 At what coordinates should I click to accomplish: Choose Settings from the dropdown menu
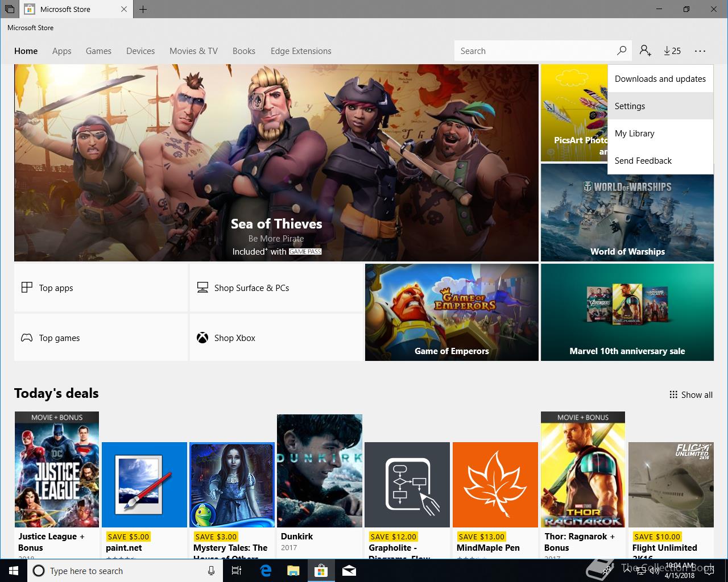660,106
